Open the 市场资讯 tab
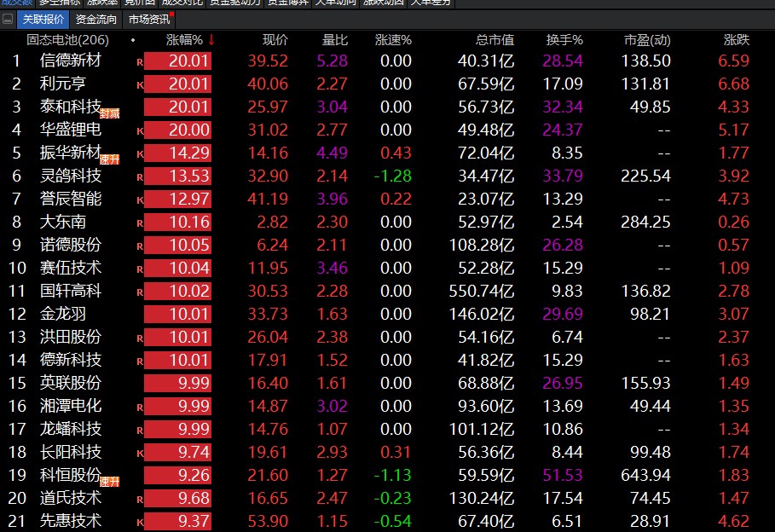775x532 pixels. [x=148, y=20]
